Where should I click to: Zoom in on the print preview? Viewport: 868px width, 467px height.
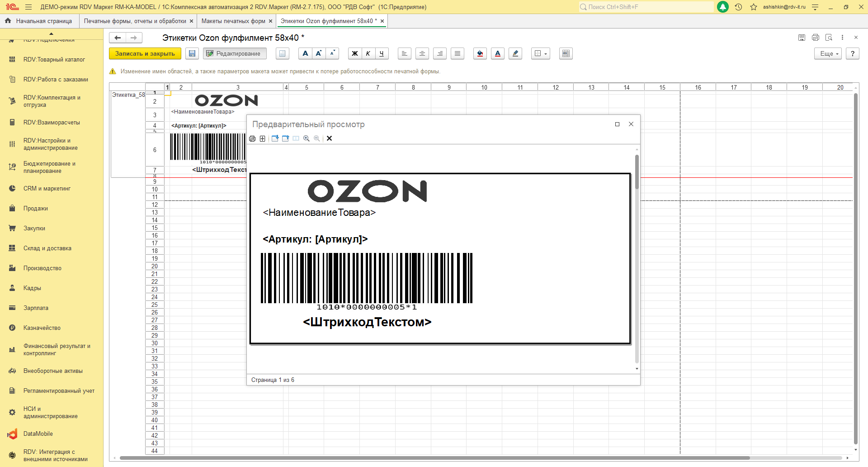pyautogui.click(x=307, y=138)
